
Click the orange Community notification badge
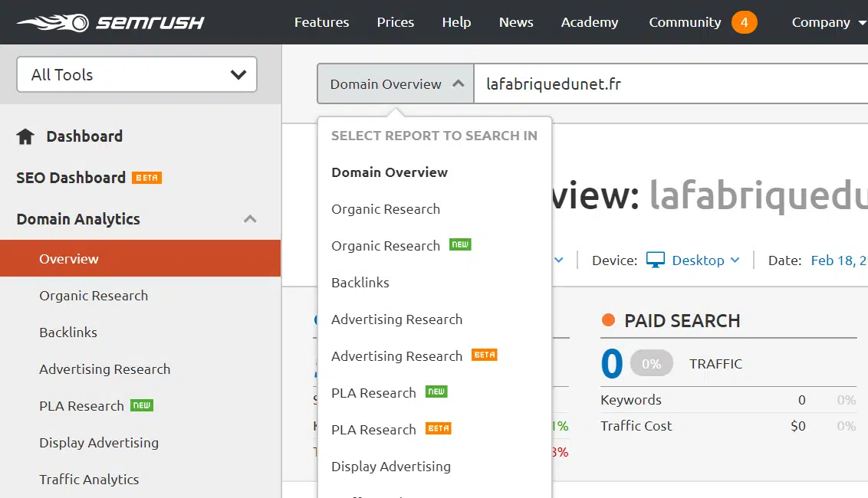pyautogui.click(x=744, y=22)
